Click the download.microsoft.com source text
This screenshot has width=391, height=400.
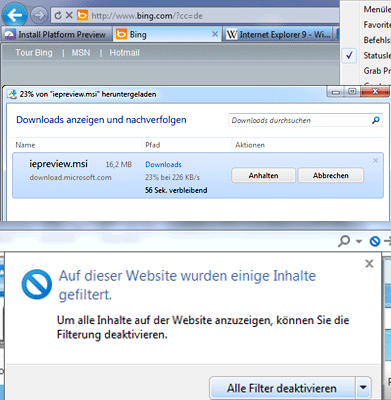point(70,177)
